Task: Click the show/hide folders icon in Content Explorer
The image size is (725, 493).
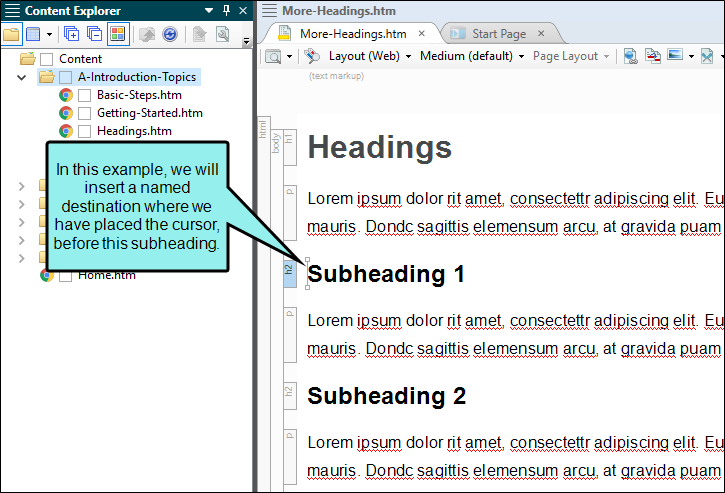Action: (x=11, y=34)
